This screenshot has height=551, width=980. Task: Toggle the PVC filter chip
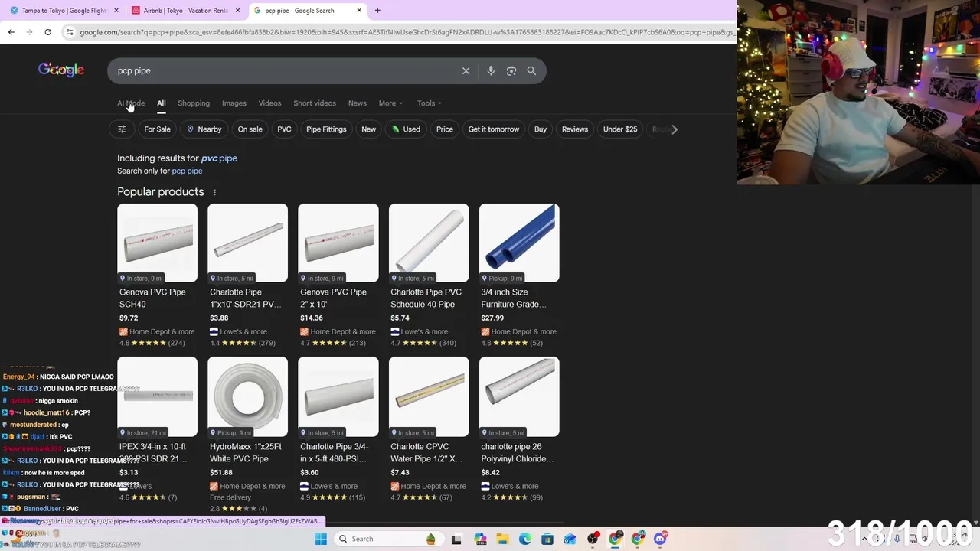click(x=284, y=129)
